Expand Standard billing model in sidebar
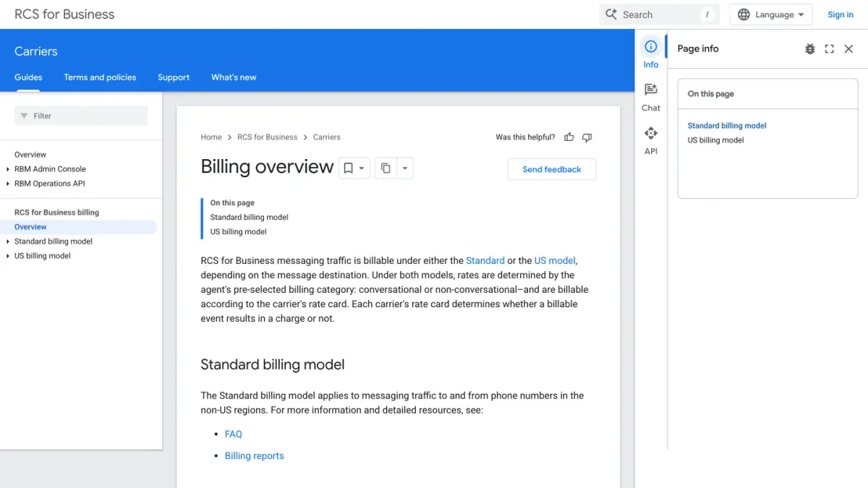This screenshot has height=488, width=868. tap(8, 241)
